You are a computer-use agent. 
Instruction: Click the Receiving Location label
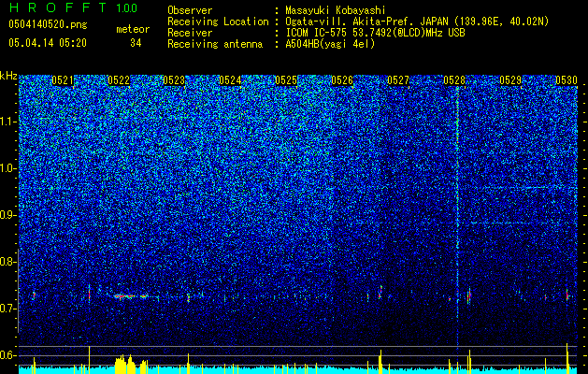tap(218, 22)
